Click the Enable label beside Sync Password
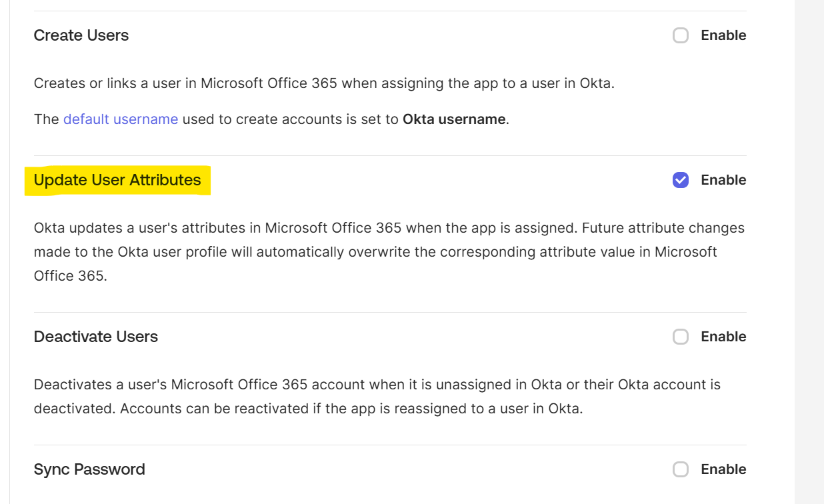This screenshot has width=824, height=504. pos(723,469)
